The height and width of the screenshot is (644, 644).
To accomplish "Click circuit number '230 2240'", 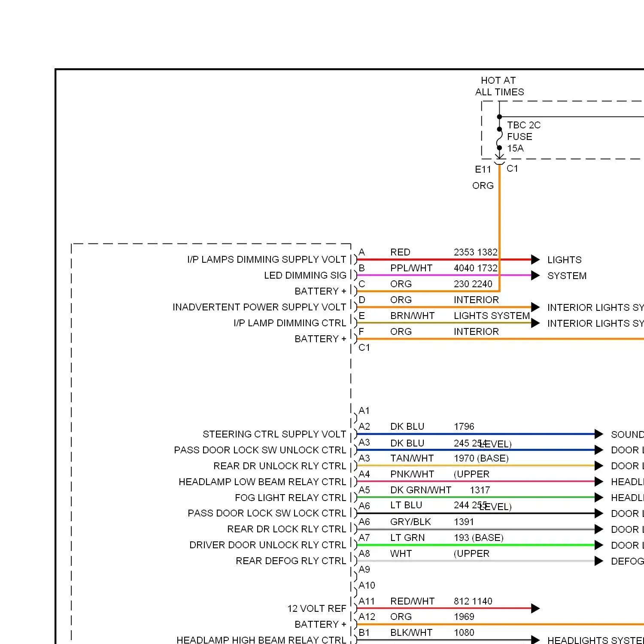I will coord(473,284).
